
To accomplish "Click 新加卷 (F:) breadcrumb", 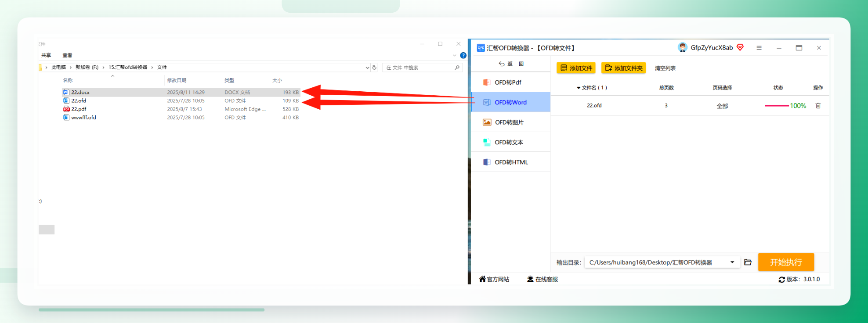I will coord(87,67).
